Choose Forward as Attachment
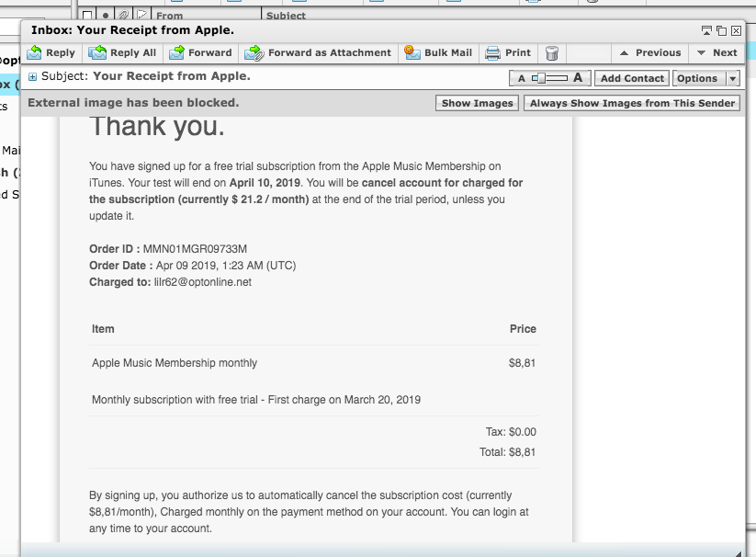This screenshot has height=557, width=756. point(318,52)
